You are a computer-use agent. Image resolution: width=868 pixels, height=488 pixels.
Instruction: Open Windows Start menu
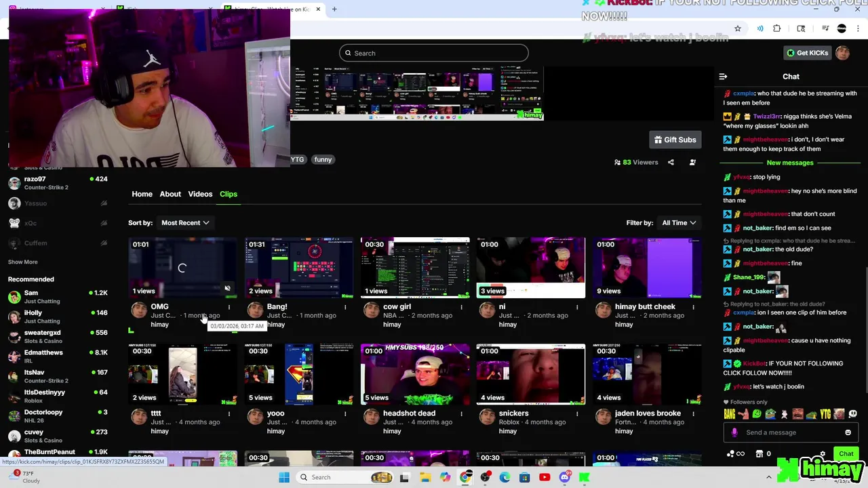[284, 477]
